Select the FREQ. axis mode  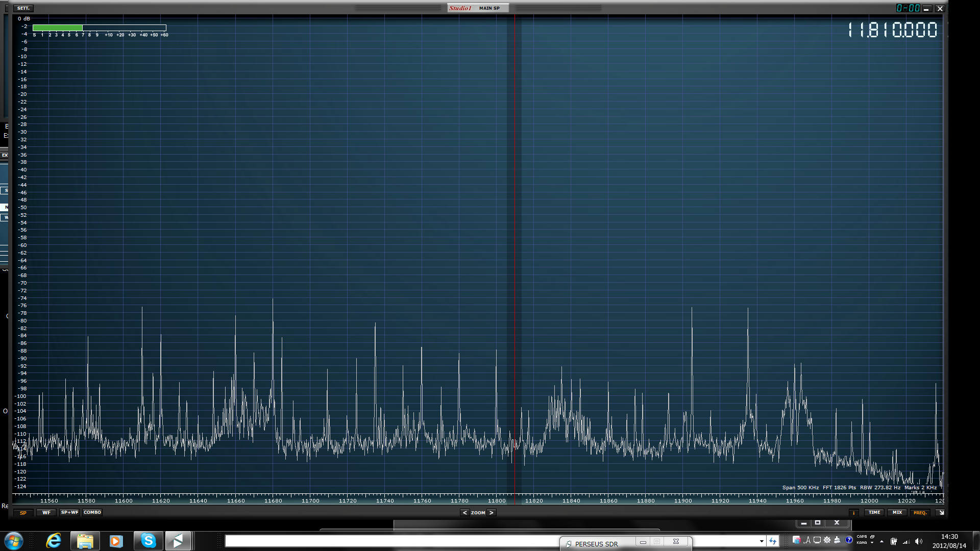pos(920,513)
